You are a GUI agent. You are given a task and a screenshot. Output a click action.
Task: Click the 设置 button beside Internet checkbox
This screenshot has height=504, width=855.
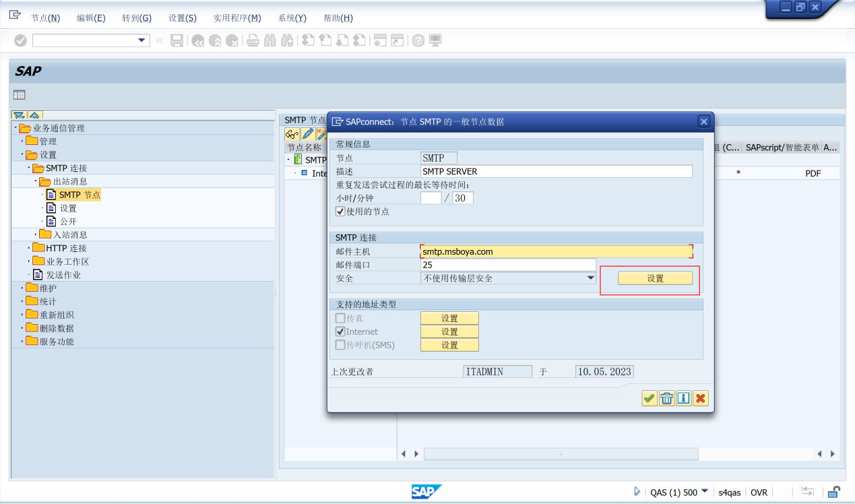[x=449, y=332]
